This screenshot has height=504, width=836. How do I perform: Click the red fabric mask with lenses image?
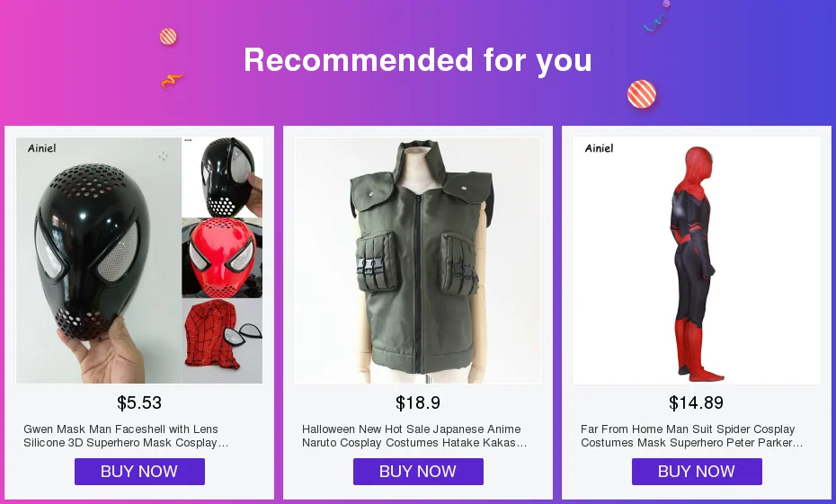point(222,340)
